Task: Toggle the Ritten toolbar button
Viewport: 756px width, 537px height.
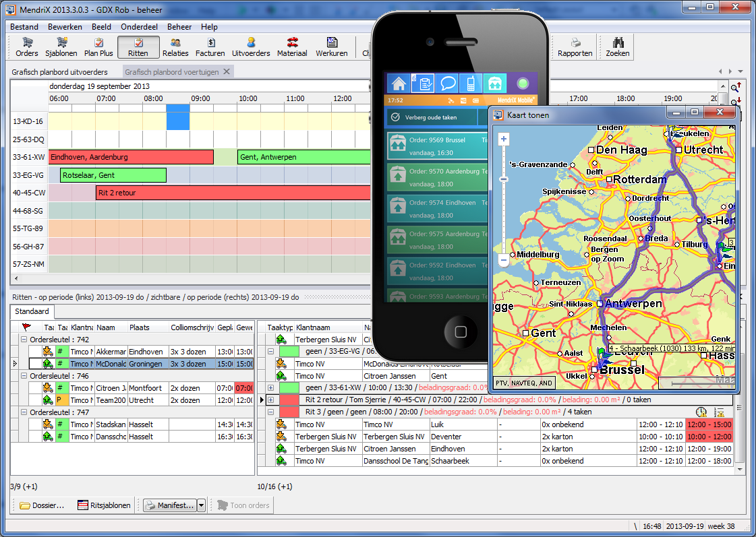Action: tap(138, 47)
